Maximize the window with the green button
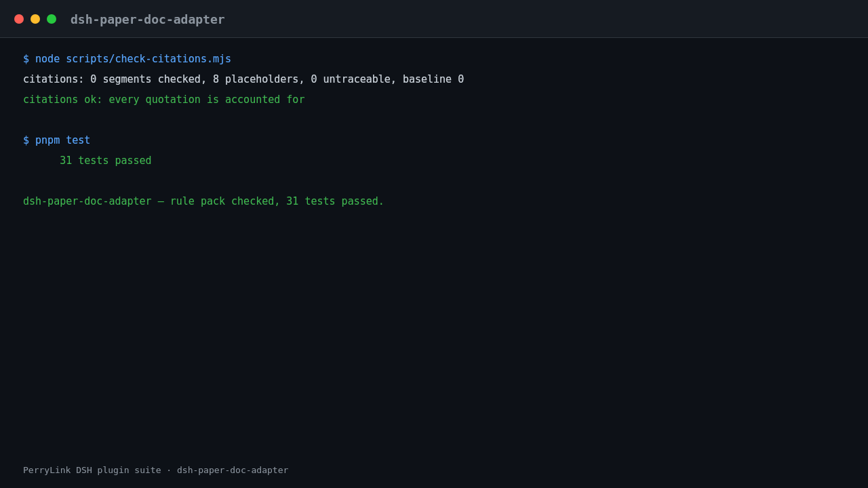868x488 pixels. (x=52, y=19)
